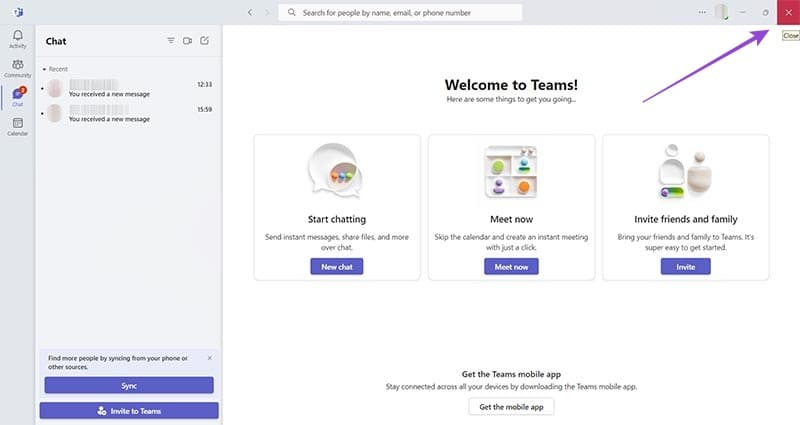
Task: Open the chat received at 12:33
Action: (x=129, y=88)
